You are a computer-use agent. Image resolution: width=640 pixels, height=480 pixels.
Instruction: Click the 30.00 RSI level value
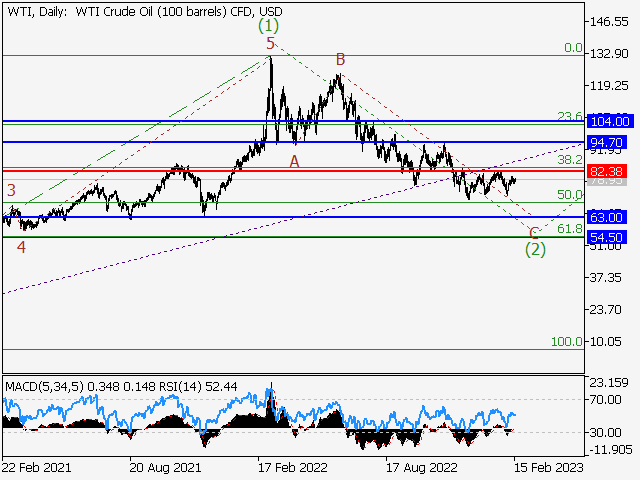coord(605,432)
